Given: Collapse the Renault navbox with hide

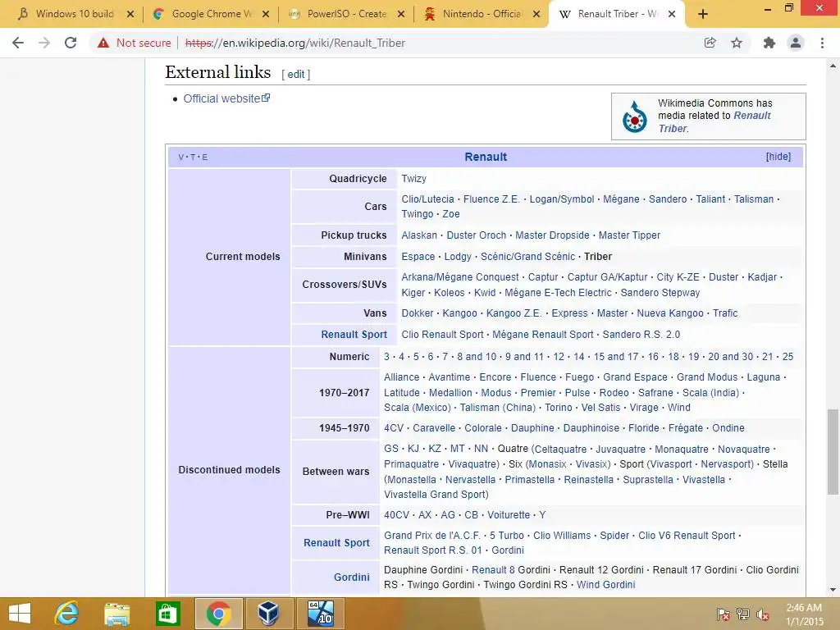Looking at the screenshot, I should coord(778,157).
